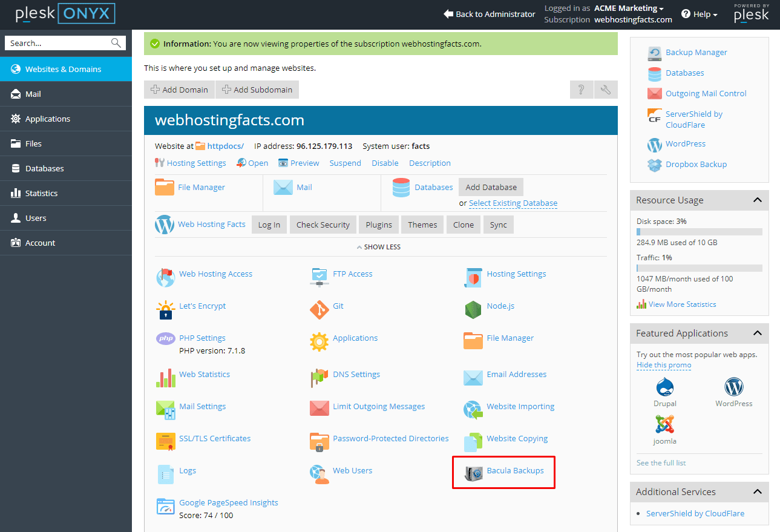Open PHP Settings icon
780x532 pixels.
(165, 338)
